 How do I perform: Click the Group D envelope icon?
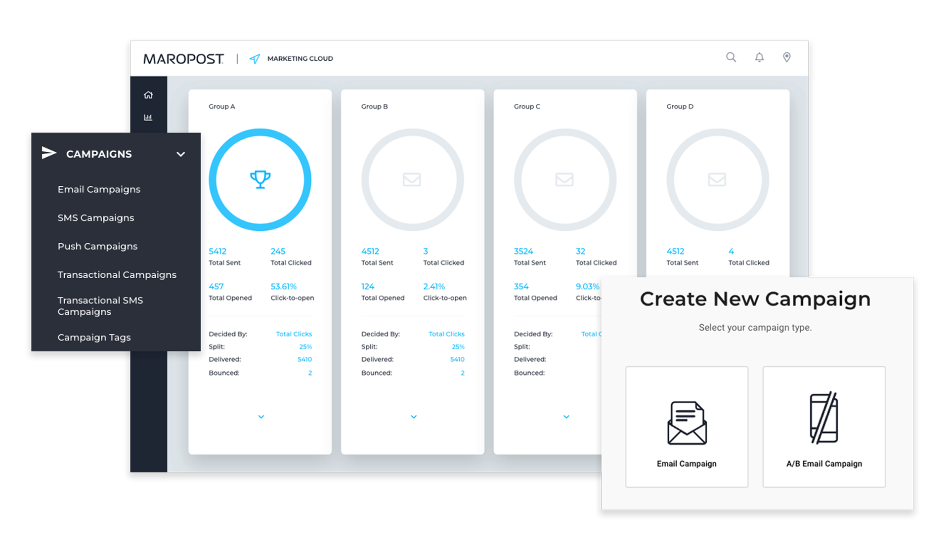pos(717,179)
